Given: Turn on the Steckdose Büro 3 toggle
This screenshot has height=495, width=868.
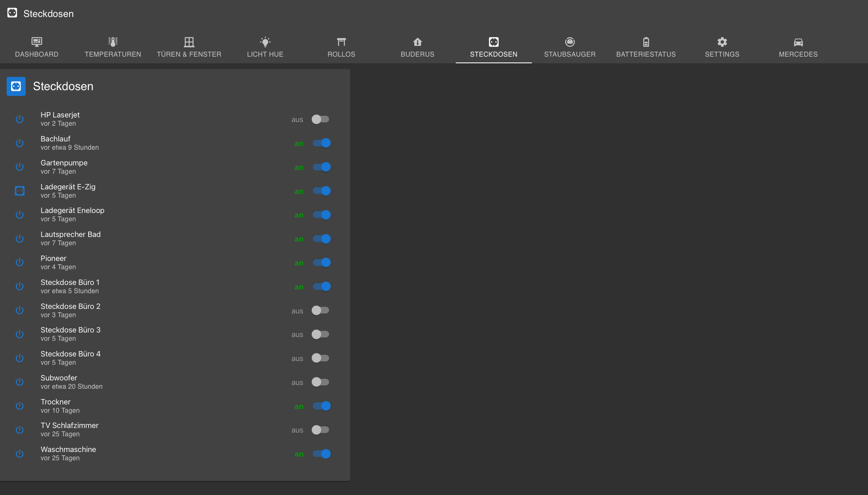Looking at the screenshot, I should [x=320, y=334].
